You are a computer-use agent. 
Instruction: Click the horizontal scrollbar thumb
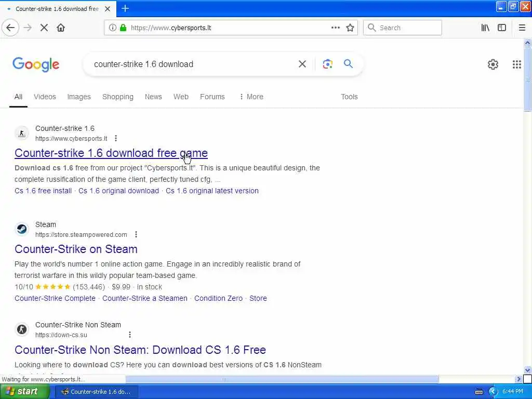[282, 379]
